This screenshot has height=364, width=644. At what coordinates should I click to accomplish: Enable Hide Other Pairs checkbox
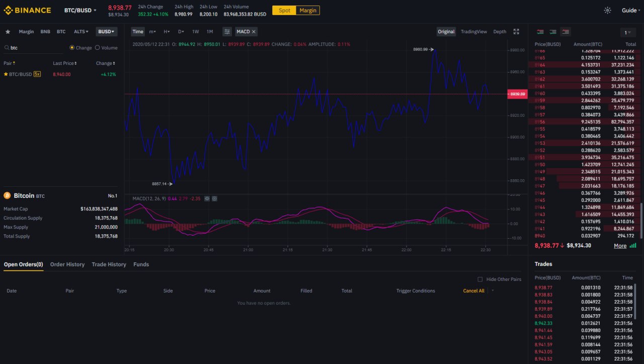[x=480, y=279]
